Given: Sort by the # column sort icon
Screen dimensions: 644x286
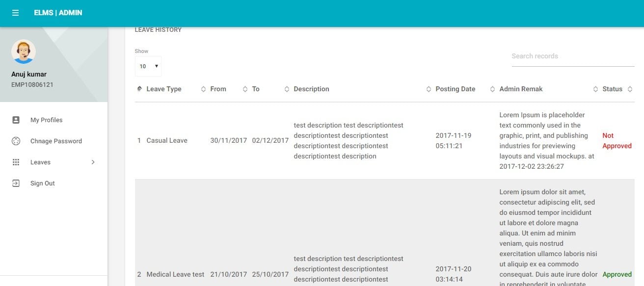Looking at the screenshot, I should point(139,89).
